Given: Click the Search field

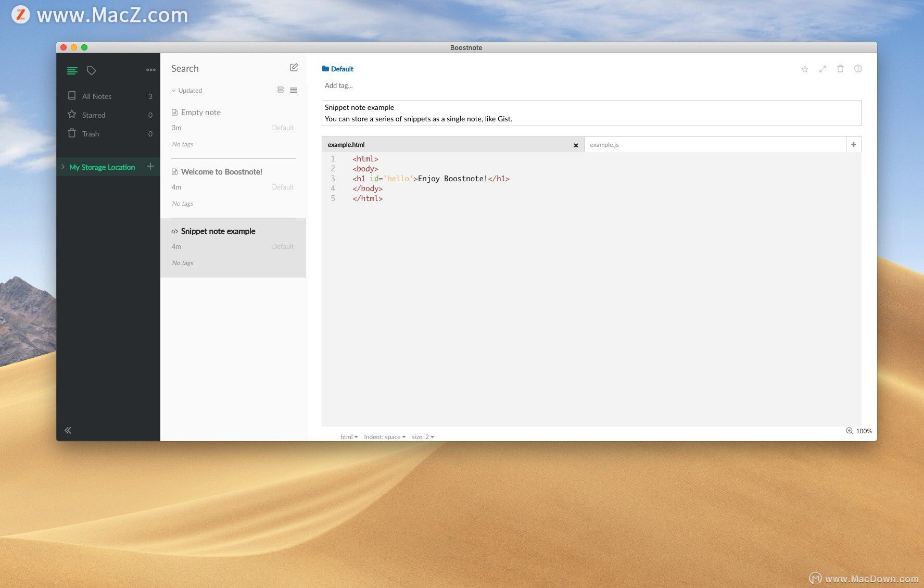Looking at the screenshot, I should click(x=226, y=69).
